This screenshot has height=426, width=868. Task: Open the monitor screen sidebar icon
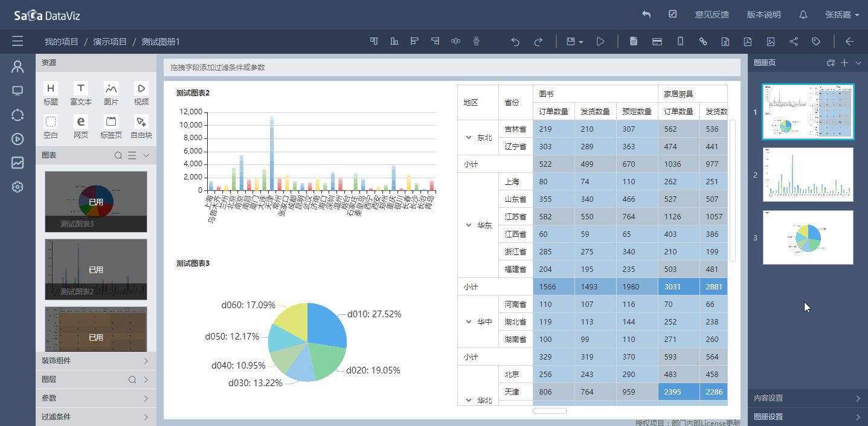click(x=18, y=91)
